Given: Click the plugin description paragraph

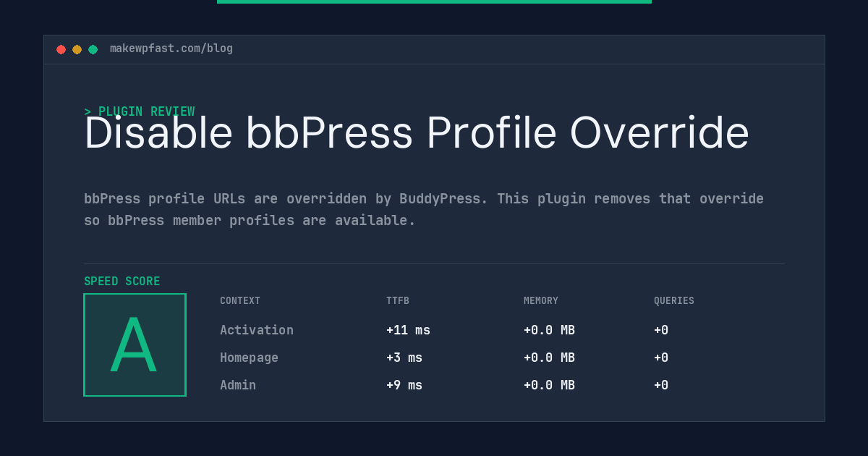Looking at the screenshot, I should pyautogui.click(x=424, y=209).
